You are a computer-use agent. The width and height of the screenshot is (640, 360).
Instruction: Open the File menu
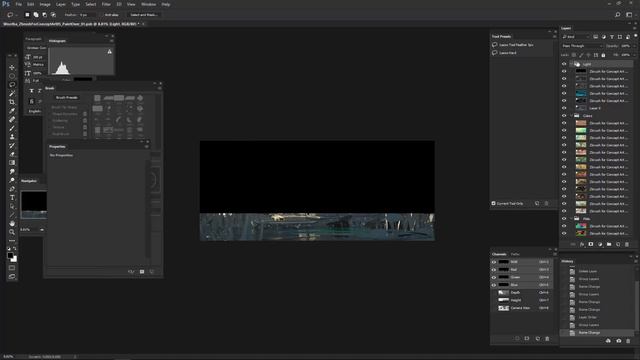pos(18,4)
